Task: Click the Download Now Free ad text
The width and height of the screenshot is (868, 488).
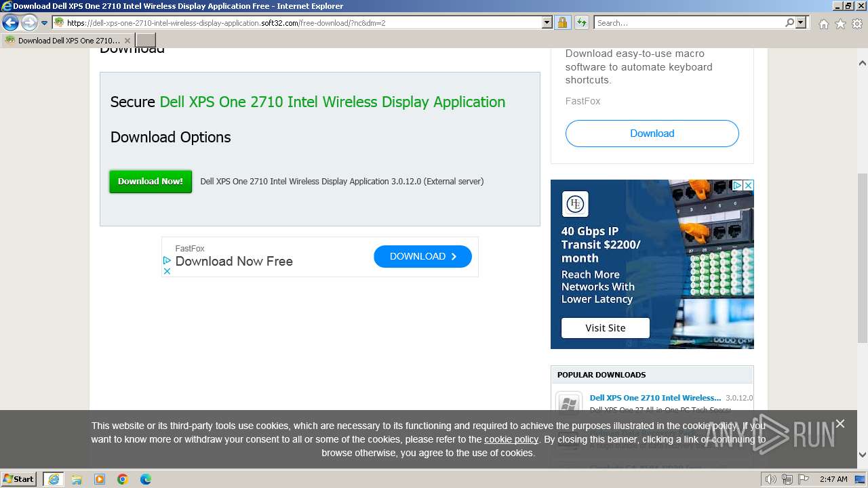Action: [234, 261]
